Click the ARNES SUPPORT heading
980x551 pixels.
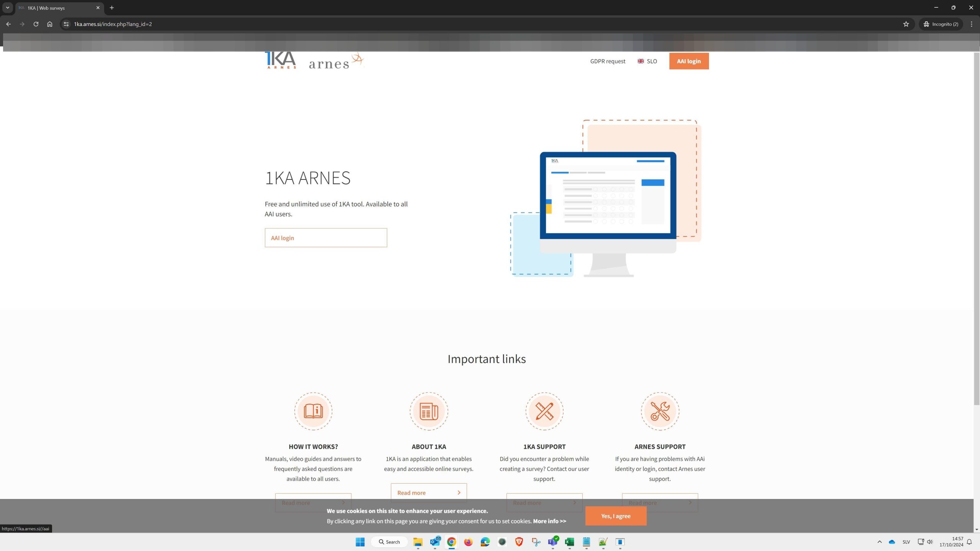[x=660, y=447]
